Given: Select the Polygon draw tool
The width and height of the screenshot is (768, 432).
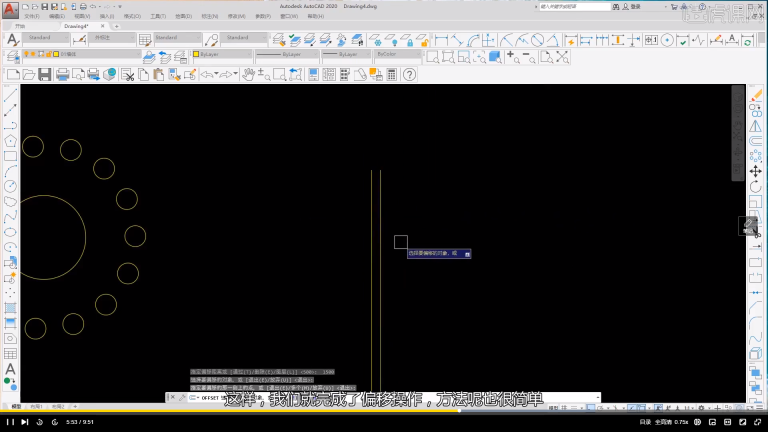Looking at the screenshot, I should [x=10, y=141].
